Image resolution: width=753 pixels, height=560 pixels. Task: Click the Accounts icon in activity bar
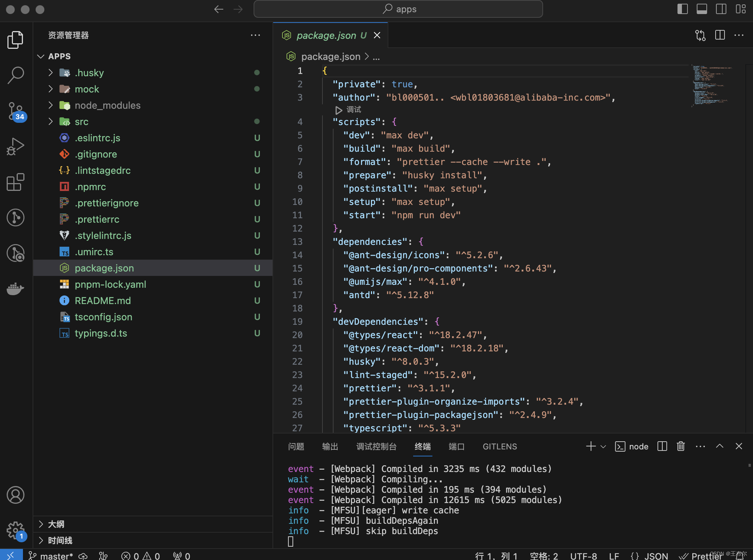point(16,495)
